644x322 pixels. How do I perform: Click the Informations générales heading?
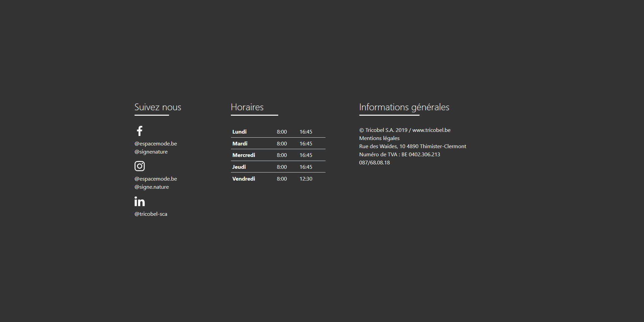coord(404,107)
